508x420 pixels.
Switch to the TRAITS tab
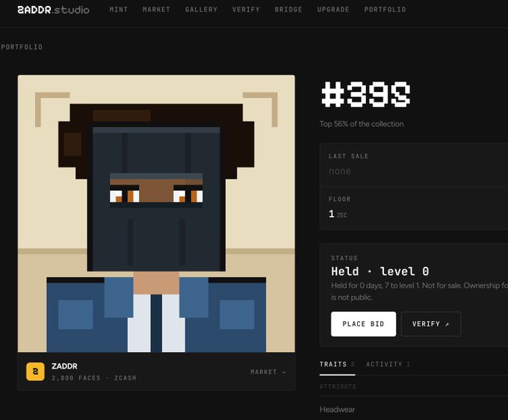(x=337, y=365)
